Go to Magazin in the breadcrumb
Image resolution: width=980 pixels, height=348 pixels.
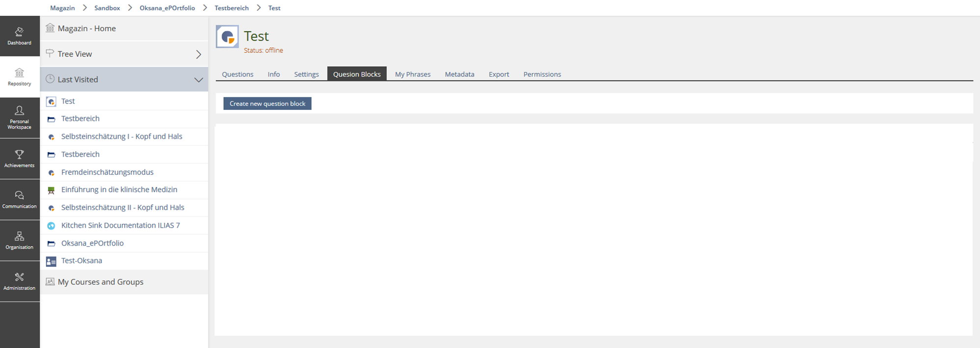tap(62, 8)
